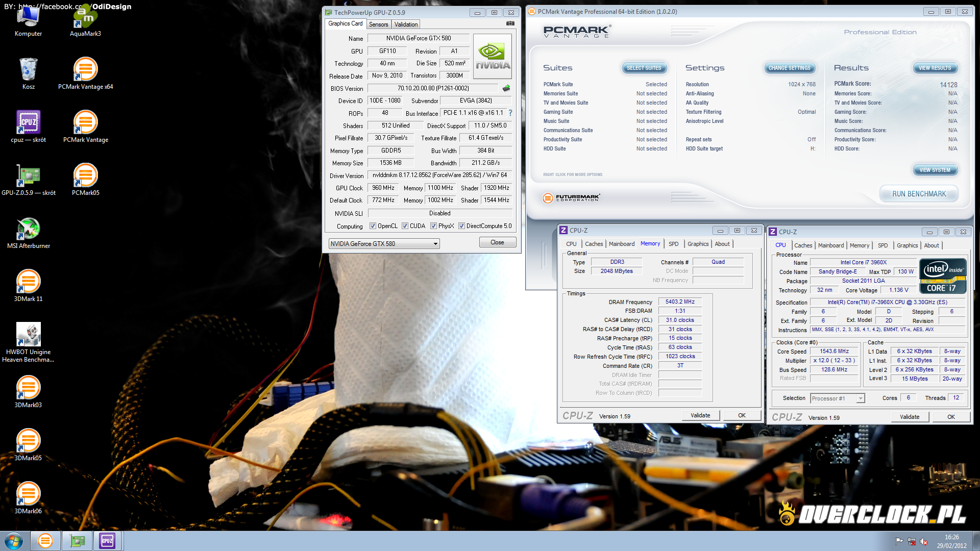Toggle the OpenCL checkbox in GPU-Z

coord(373,226)
